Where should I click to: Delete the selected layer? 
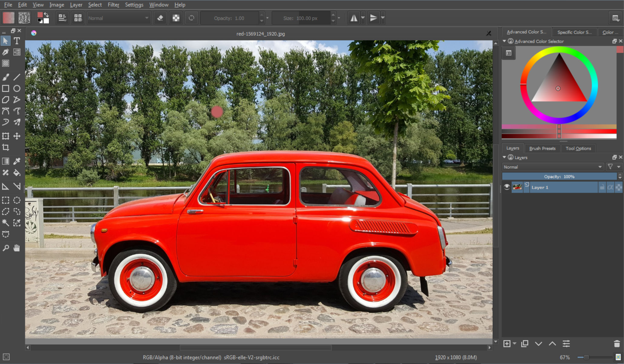(x=617, y=344)
